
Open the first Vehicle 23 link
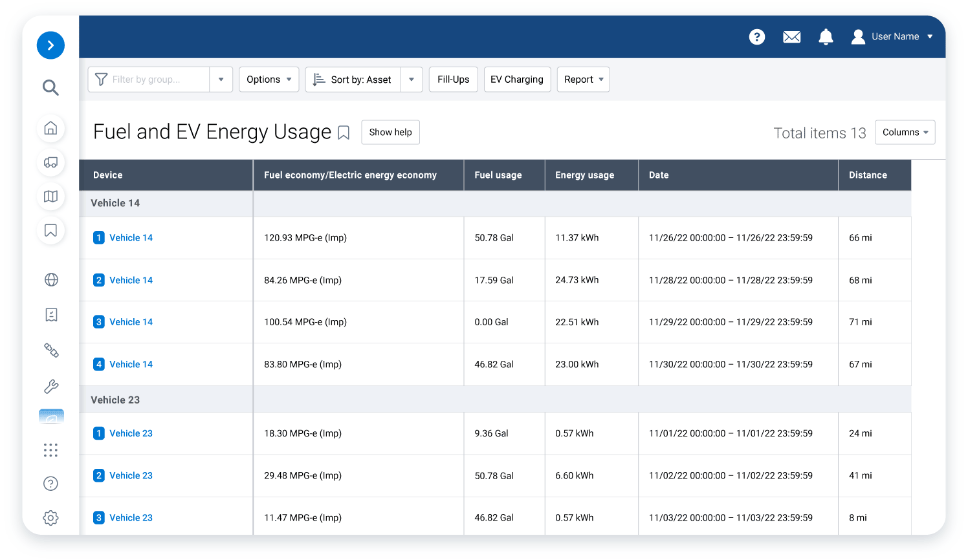tap(131, 433)
